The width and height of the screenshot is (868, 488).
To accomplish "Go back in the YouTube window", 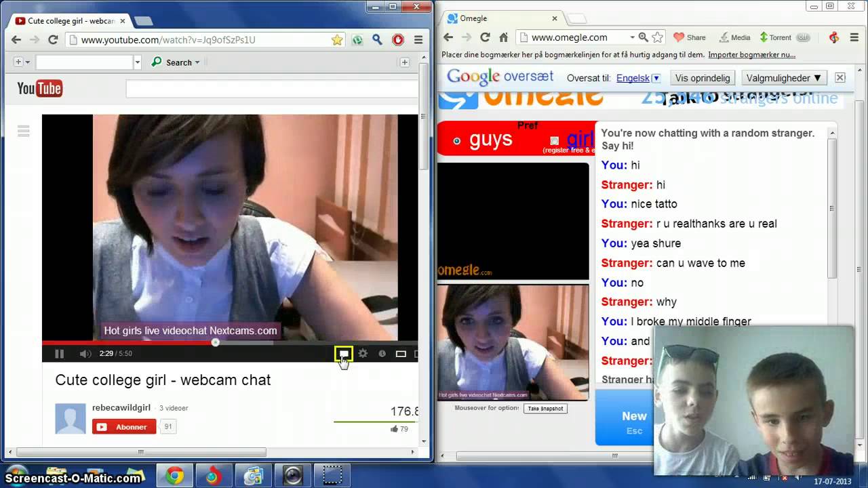I will (x=16, y=40).
